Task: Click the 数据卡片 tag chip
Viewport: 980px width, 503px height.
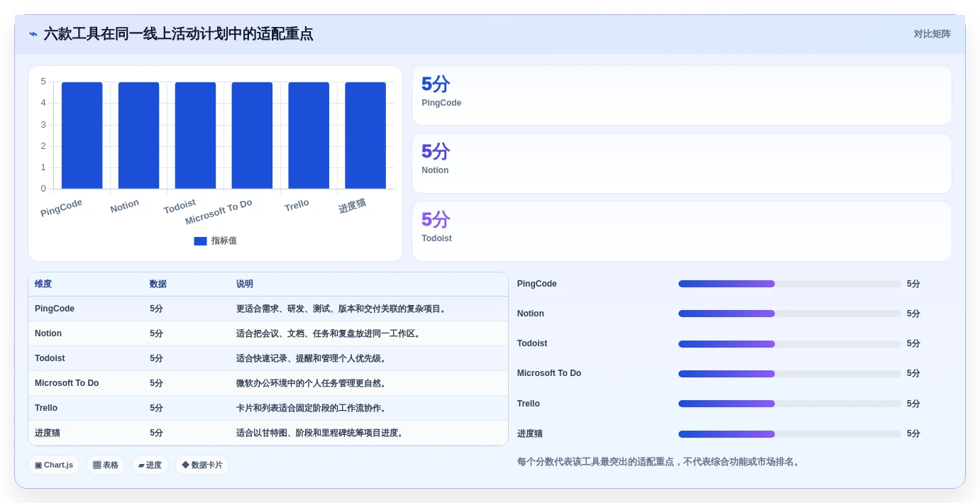Action: point(202,465)
